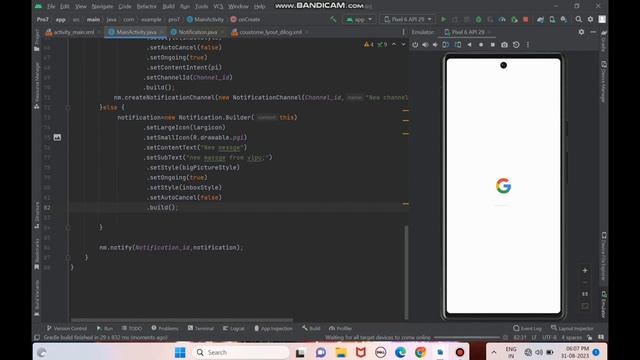Open the Profile app gauge icon

(502, 19)
